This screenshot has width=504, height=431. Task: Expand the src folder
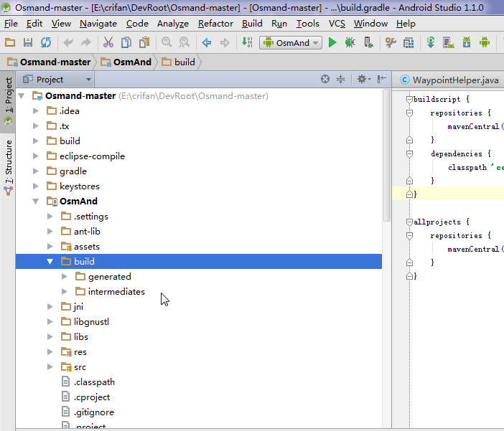[50, 366]
